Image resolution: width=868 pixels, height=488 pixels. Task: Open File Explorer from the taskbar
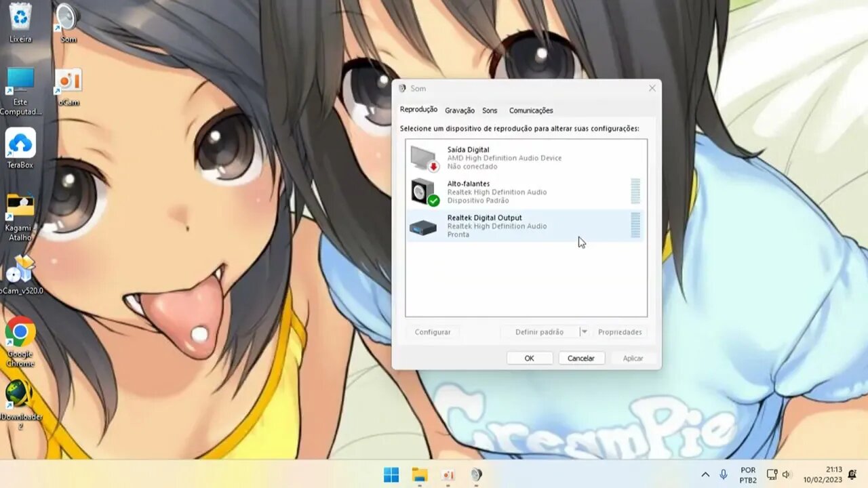coord(420,475)
